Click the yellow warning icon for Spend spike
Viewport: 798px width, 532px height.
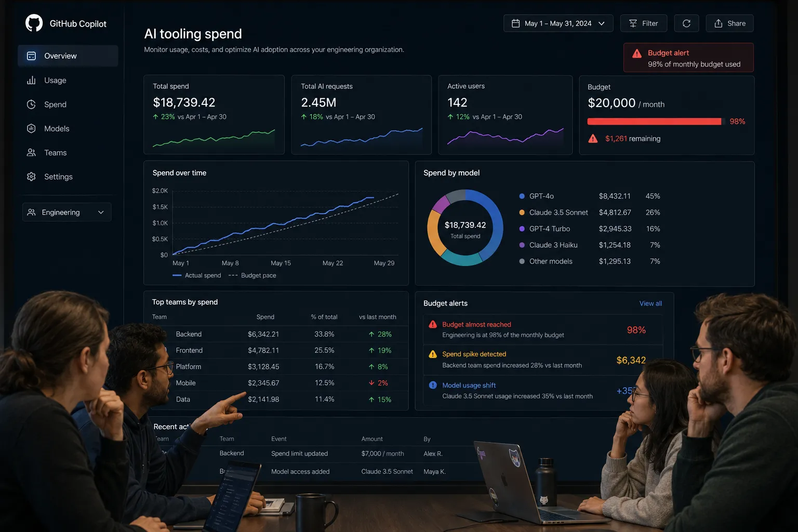[x=433, y=354]
